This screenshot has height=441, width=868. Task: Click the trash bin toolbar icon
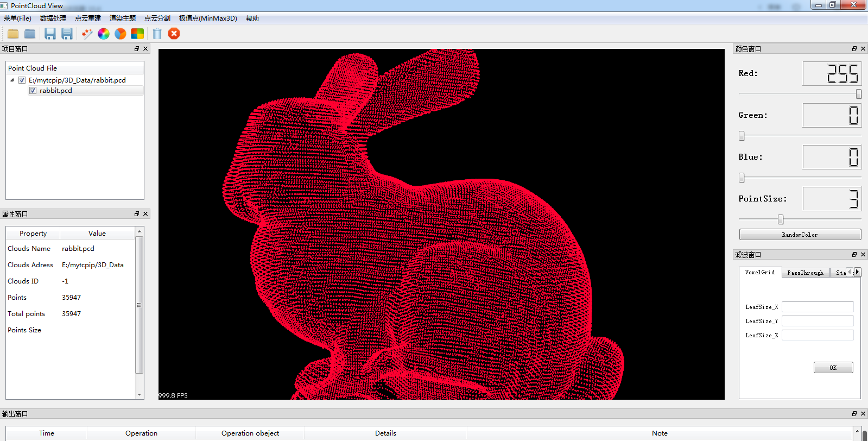point(157,34)
